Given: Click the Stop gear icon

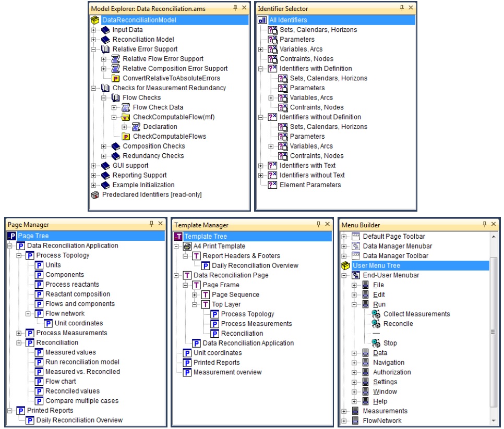Looking at the screenshot, I should click(376, 344).
